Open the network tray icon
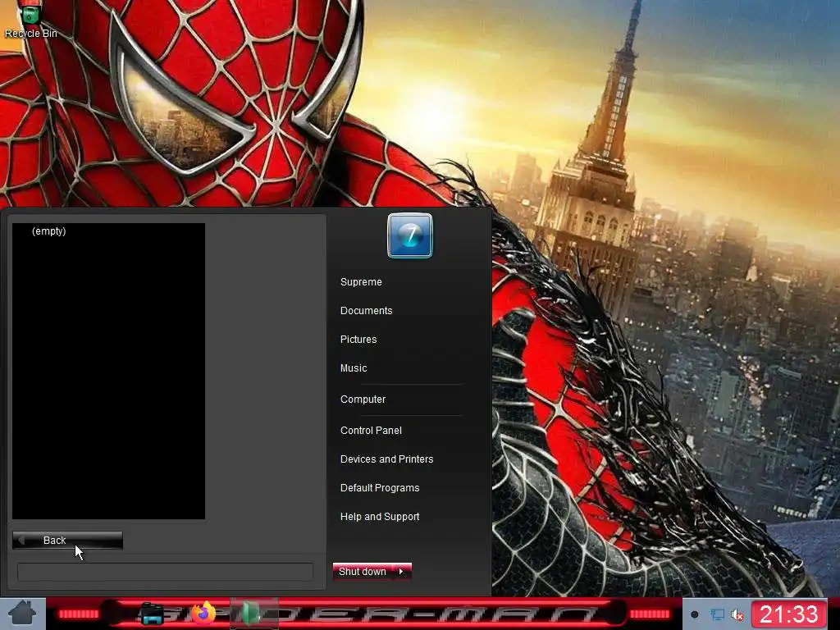 tap(717, 615)
